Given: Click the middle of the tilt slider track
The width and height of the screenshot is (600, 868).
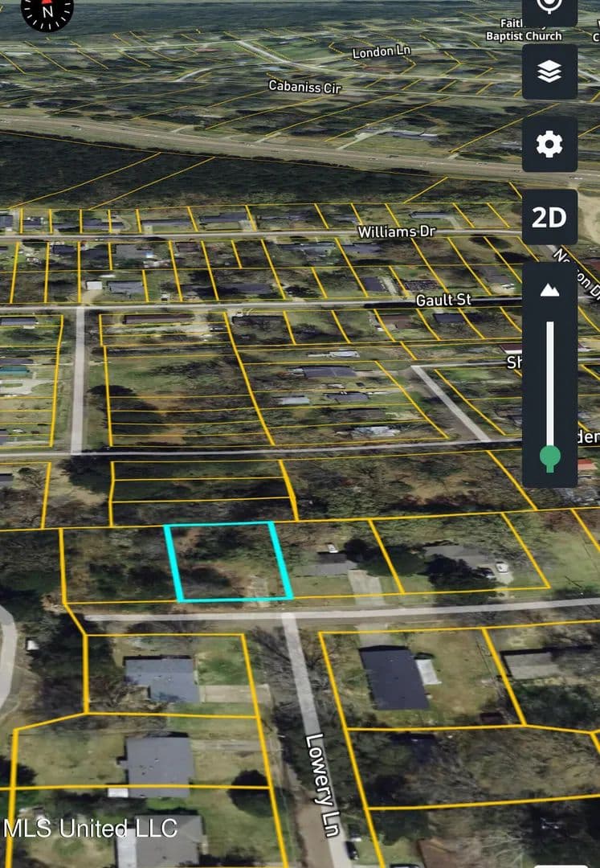Looking at the screenshot, I should tap(550, 386).
